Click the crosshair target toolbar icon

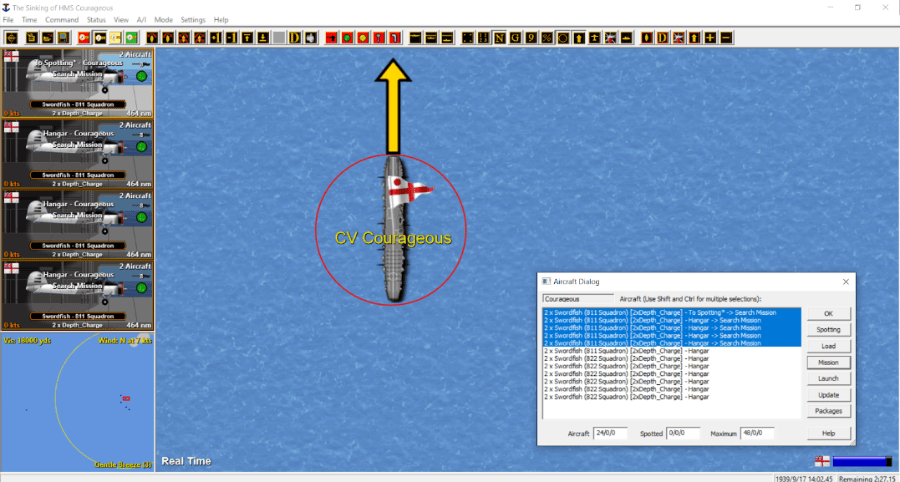pyautogui.click(x=11, y=38)
